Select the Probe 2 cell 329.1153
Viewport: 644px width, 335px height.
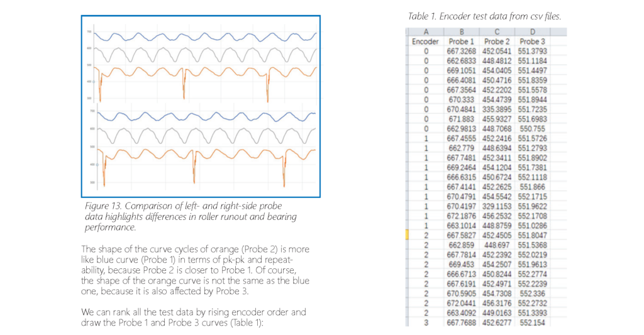(497, 206)
